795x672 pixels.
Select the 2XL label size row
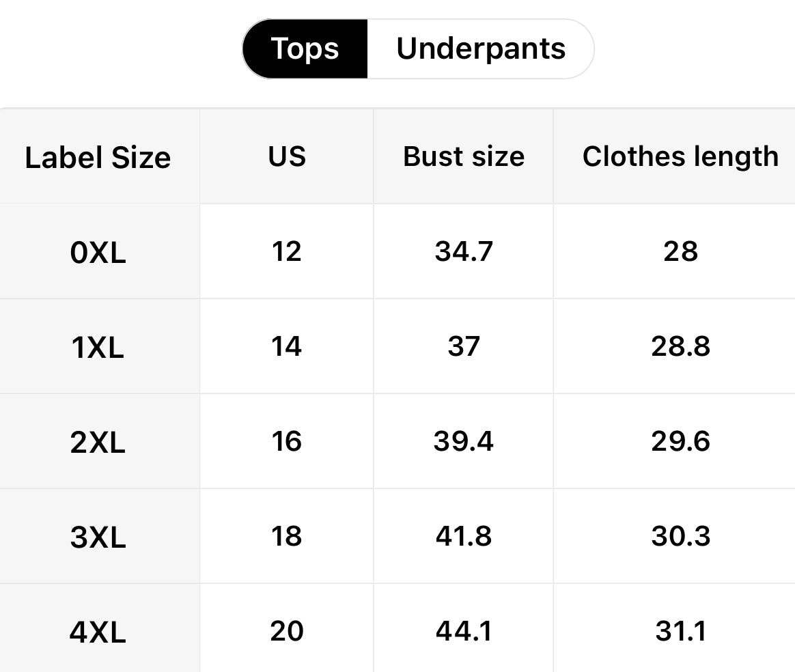click(98, 444)
